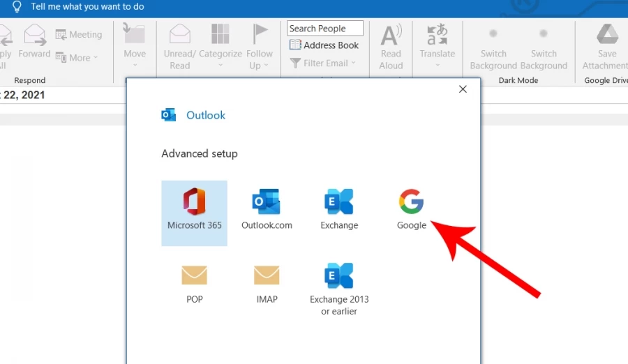Close the Advanced setup dialog
Image resolution: width=628 pixels, height=364 pixels.
[x=463, y=89]
